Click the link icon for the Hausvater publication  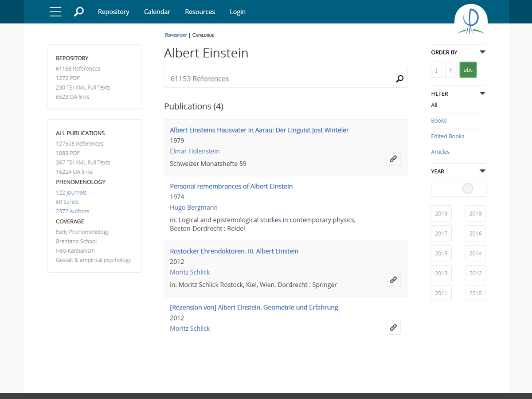(393, 159)
